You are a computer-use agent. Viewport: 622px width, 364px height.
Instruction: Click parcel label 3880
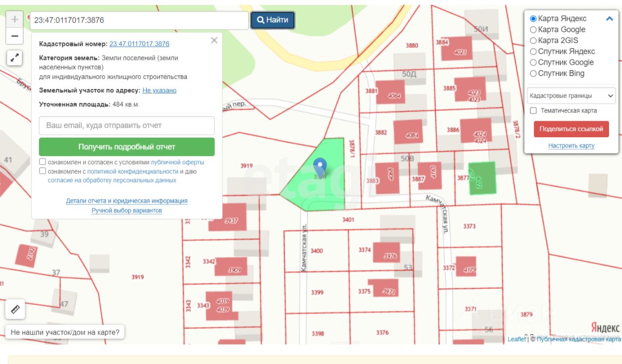click(412, 46)
